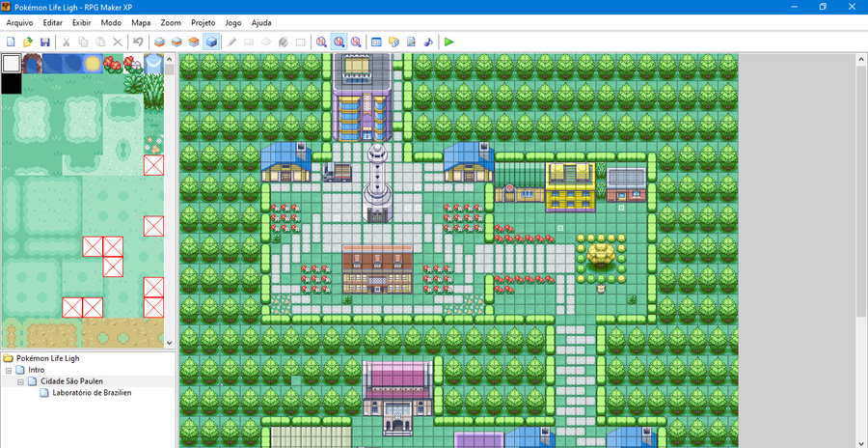Image resolution: width=868 pixels, height=448 pixels.
Task: Open the Modo menu
Action: coord(111,23)
